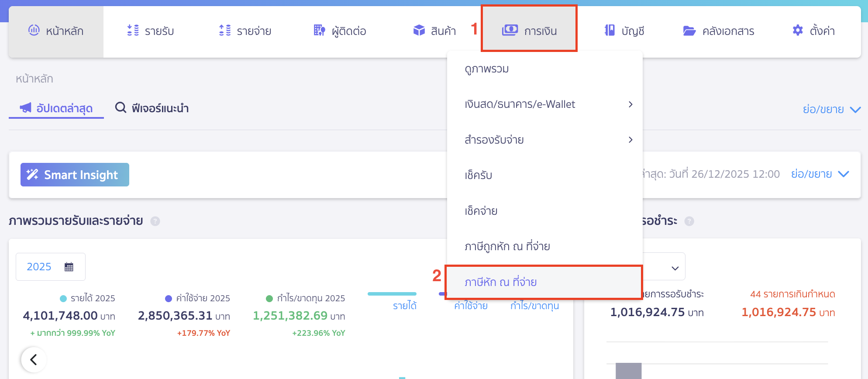Open the ผู้ติดต่อ contacts menu
Screen dimensions: 868x379
(x=340, y=31)
